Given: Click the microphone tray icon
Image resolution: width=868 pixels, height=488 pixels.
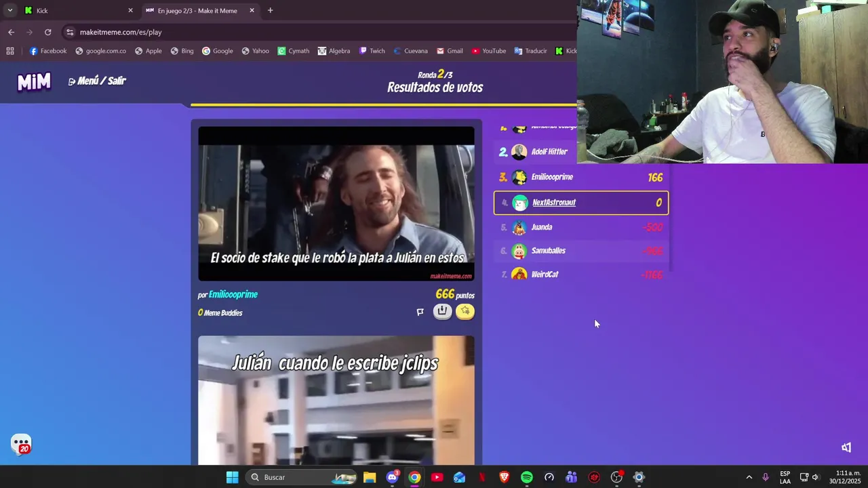Looking at the screenshot, I should click(766, 477).
